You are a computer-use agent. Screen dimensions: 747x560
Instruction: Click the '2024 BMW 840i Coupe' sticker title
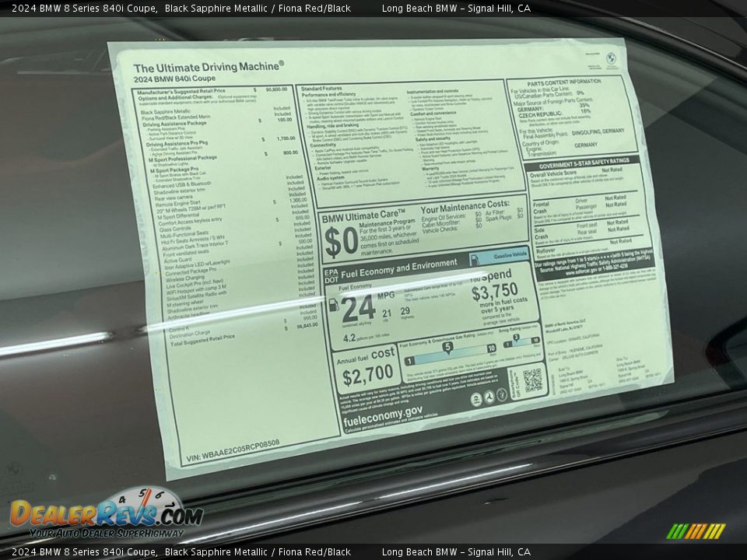174,79
